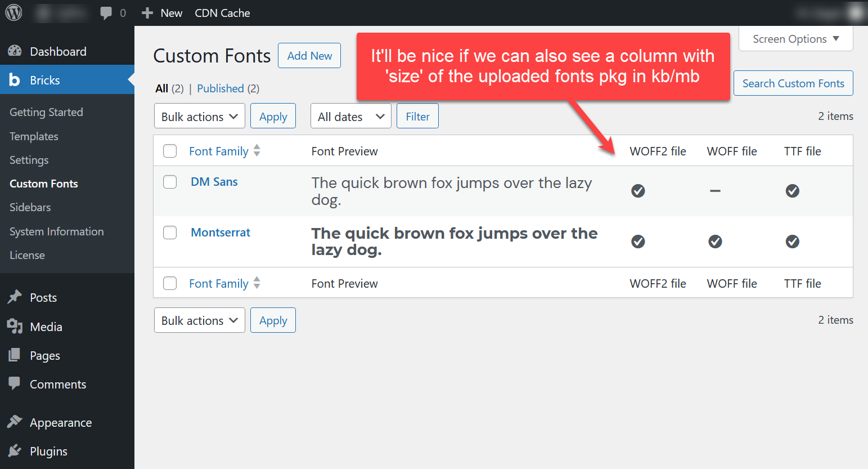
Task: Tick the select-all checkbox in table footer
Action: click(x=170, y=283)
